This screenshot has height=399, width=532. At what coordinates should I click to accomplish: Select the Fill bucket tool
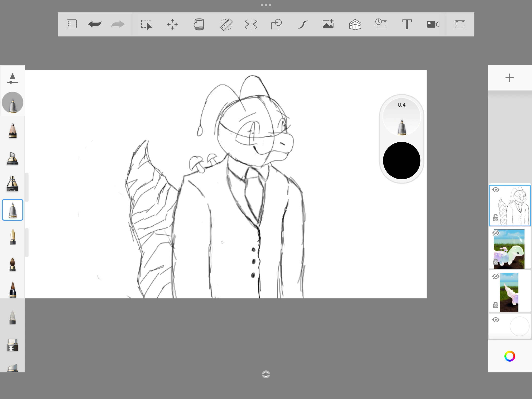tap(199, 24)
